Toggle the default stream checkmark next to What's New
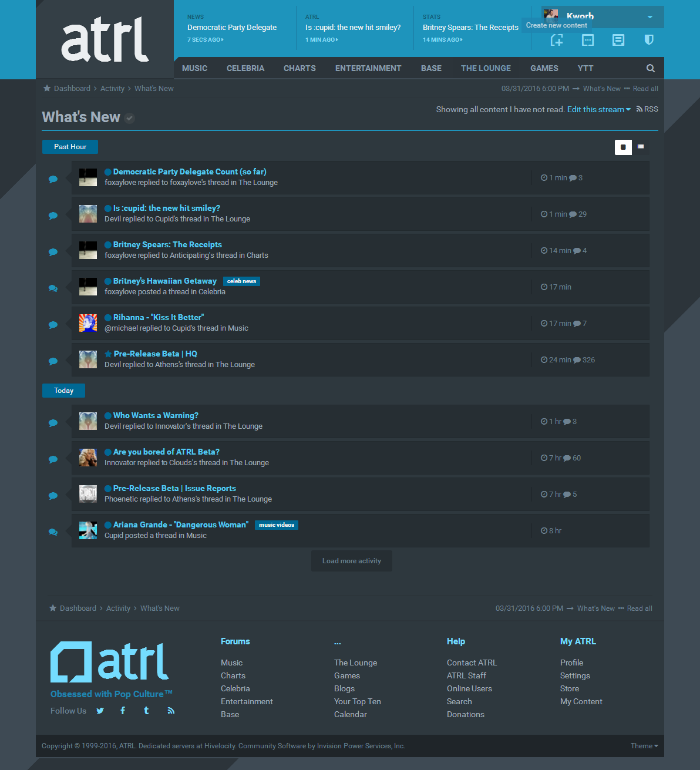The image size is (700, 770). tap(130, 118)
